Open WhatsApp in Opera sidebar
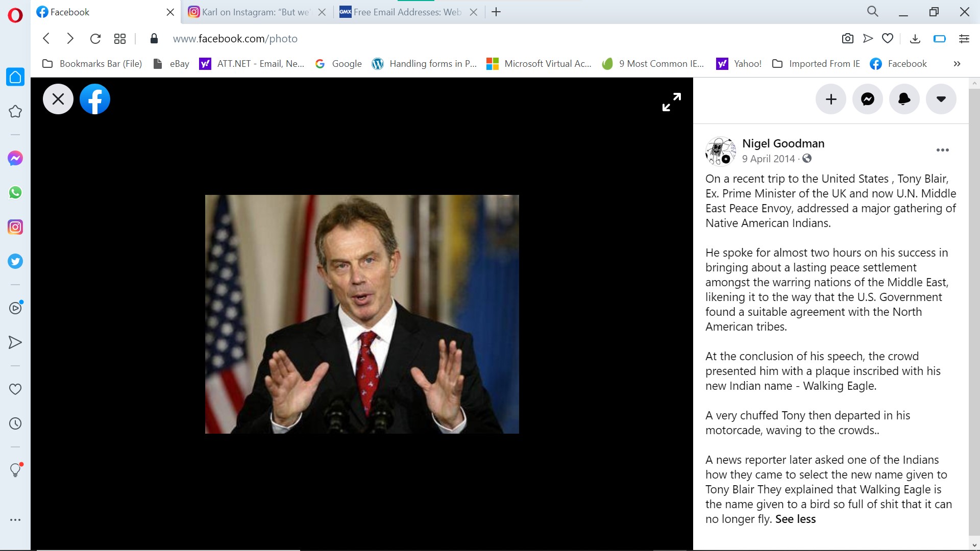Screen dimensions: 980x551 [x=15, y=193]
